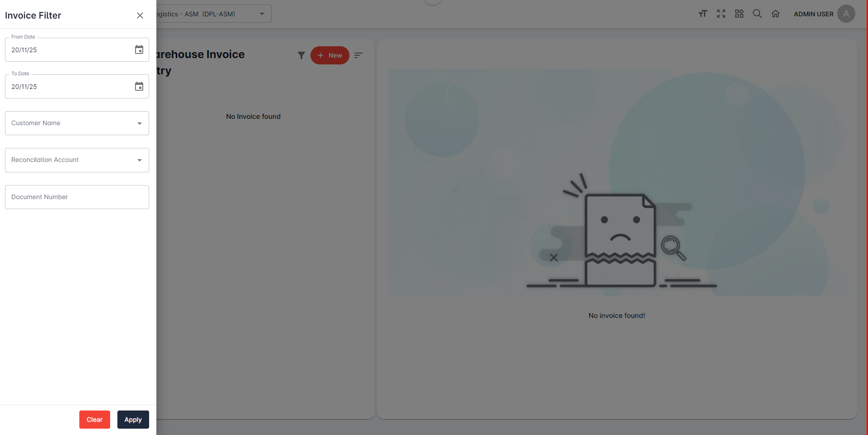
Task: Click the text size icon
Action: point(703,14)
